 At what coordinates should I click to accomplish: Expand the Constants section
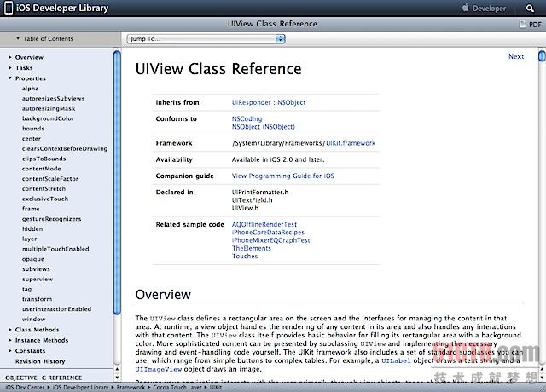[9, 350]
